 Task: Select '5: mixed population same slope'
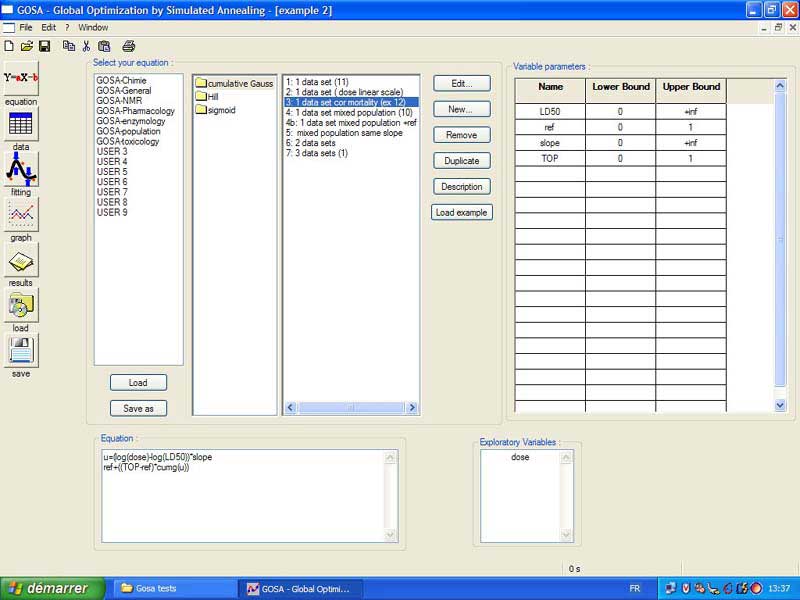click(344, 133)
